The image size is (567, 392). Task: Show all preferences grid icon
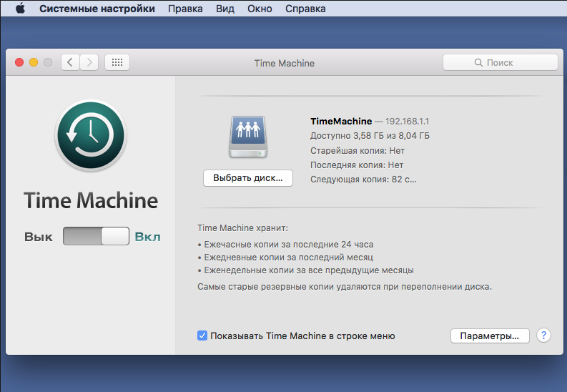[117, 62]
